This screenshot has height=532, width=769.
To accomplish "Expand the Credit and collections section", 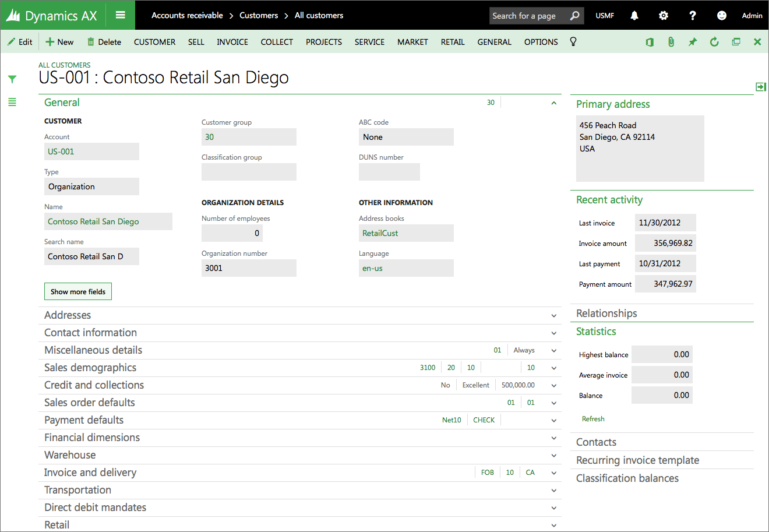I will 300,385.
